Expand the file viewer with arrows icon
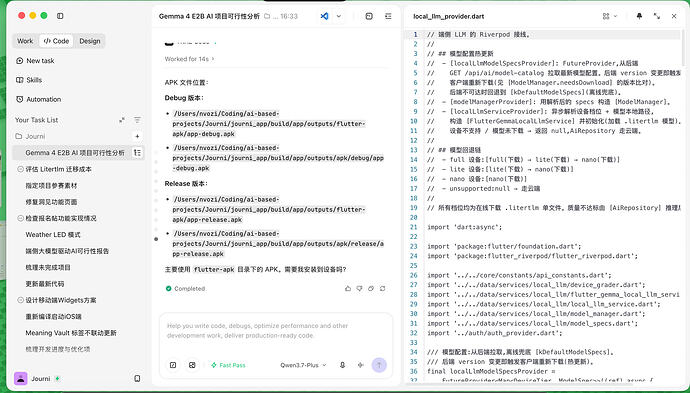 pyautogui.click(x=657, y=16)
